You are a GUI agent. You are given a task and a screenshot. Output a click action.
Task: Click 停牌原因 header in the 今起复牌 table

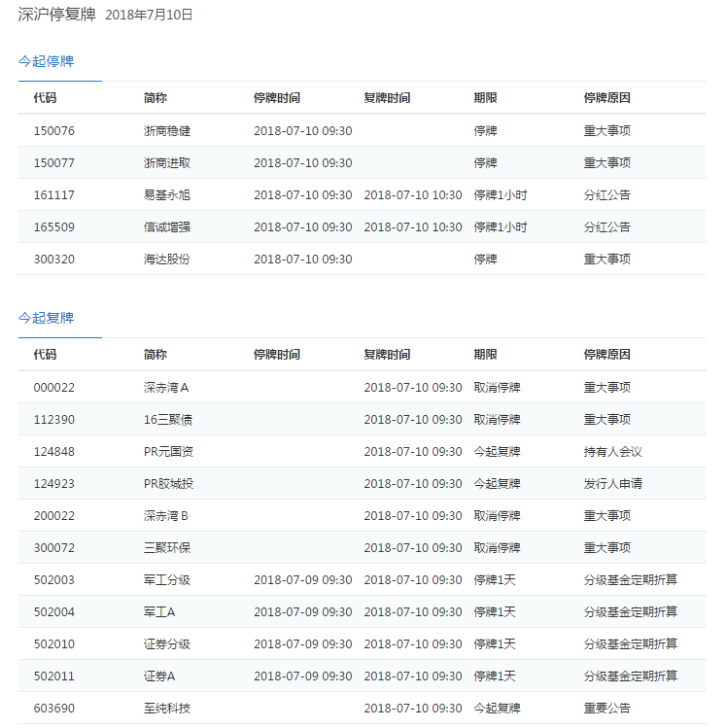[x=606, y=355]
